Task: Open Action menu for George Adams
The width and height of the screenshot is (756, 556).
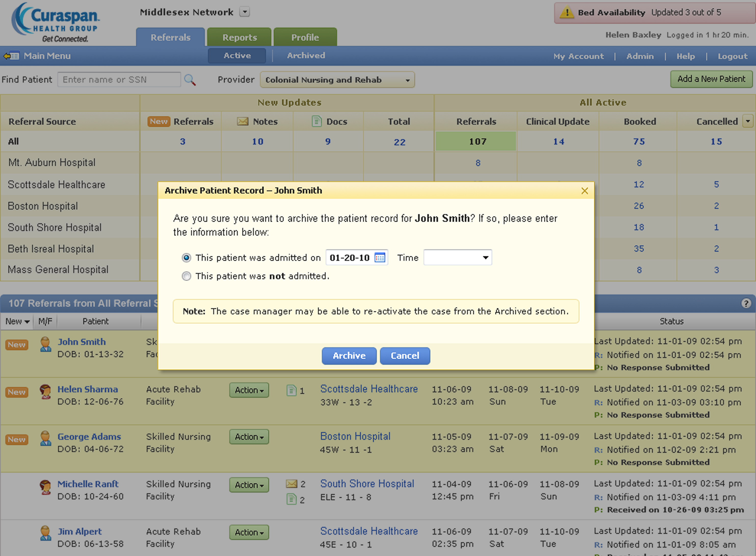Action: pos(249,437)
